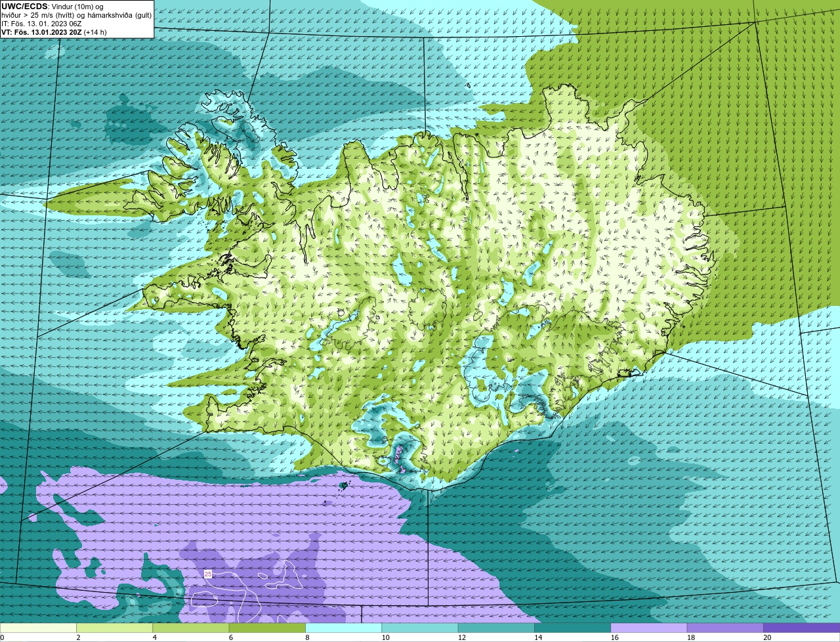Pick the 12–14 m/s medium teal legend swatch
Screen dimensions: 840x642
(x=496, y=628)
